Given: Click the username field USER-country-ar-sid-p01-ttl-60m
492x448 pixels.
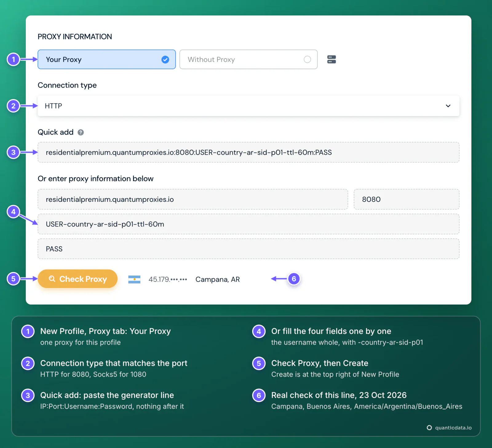Looking at the screenshot, I should tap(248, 224).
